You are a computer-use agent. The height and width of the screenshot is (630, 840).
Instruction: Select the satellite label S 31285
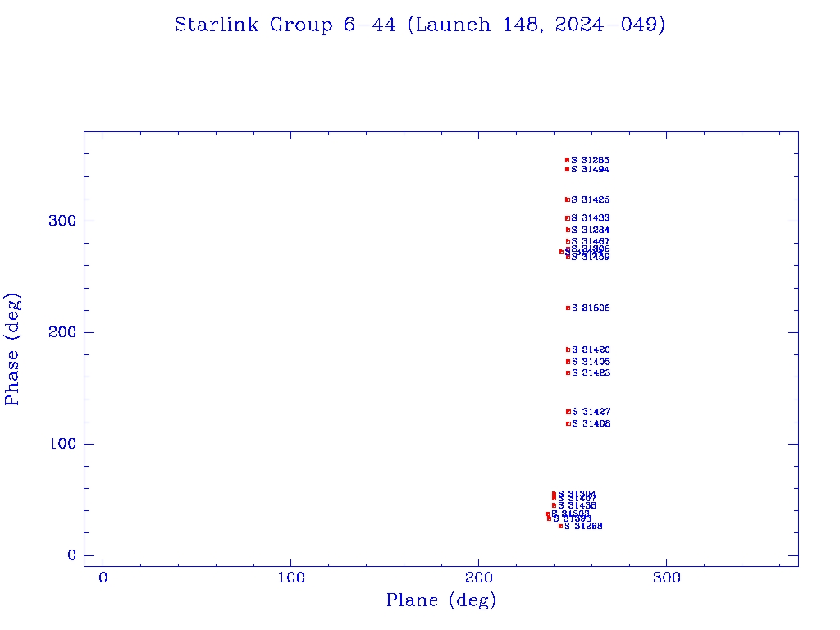point(591,160)
